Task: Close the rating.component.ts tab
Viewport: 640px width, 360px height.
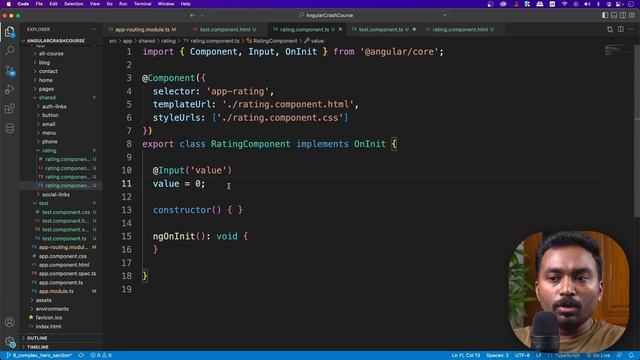Action: (x=340, y=29)
